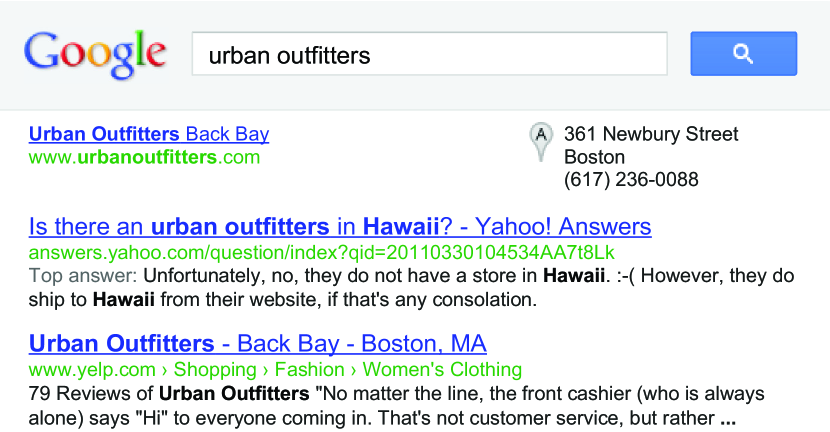Click the map pin marker A
830x432 pixels.
540,141
